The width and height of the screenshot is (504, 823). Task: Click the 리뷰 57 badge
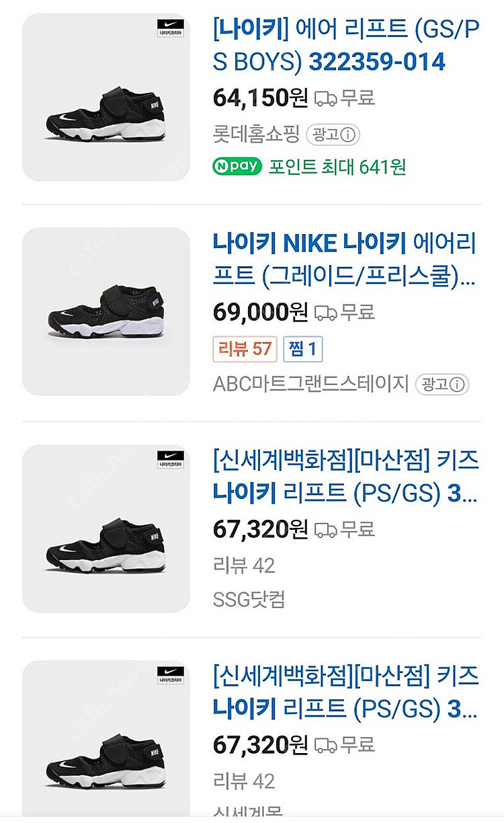coord(245,348)
